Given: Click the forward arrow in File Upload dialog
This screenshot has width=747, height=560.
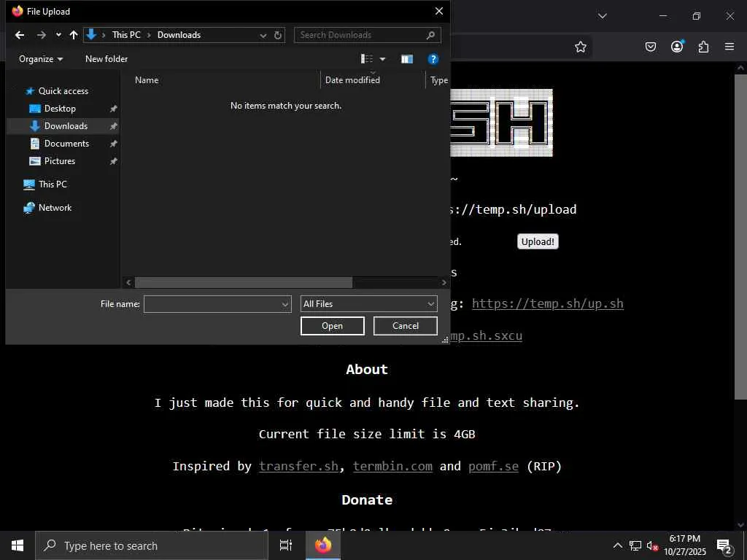Looking at the screenshot, I should pyautogui.click(x=42, y=35).
